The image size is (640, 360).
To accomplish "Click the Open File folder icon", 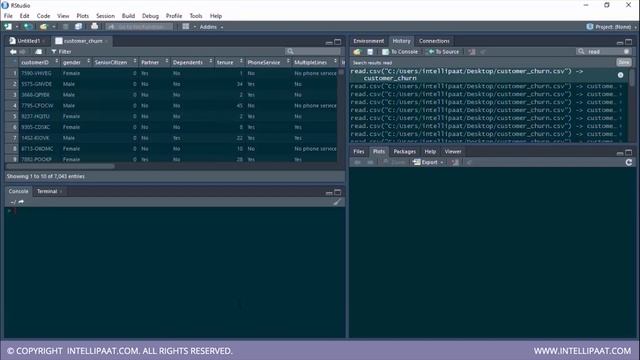I will (43, 27).
